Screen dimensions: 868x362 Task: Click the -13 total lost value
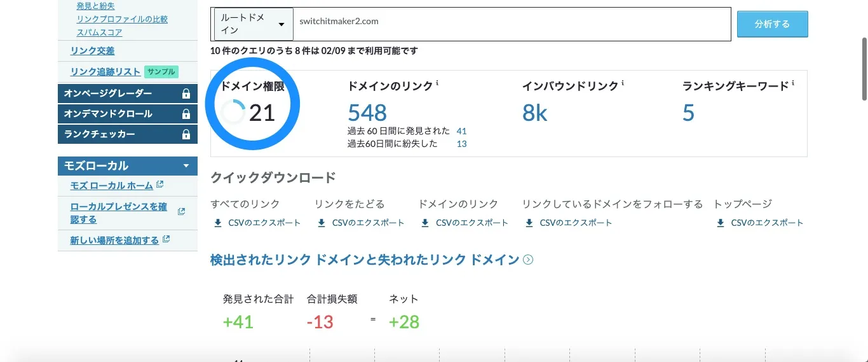320,322
